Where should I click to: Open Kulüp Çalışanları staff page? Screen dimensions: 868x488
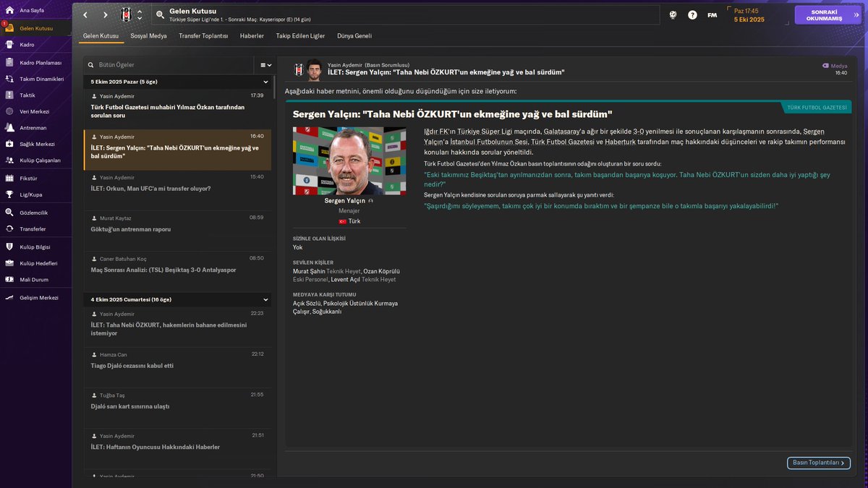coord(36,160)
